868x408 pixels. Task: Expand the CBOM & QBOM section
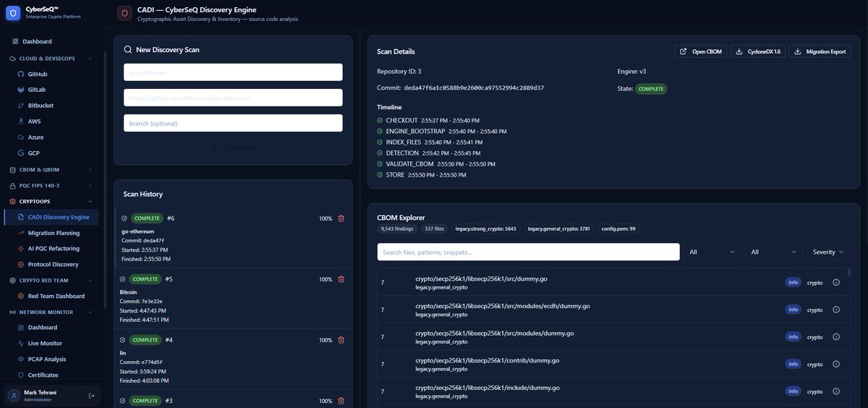click(x=51, y=169)
